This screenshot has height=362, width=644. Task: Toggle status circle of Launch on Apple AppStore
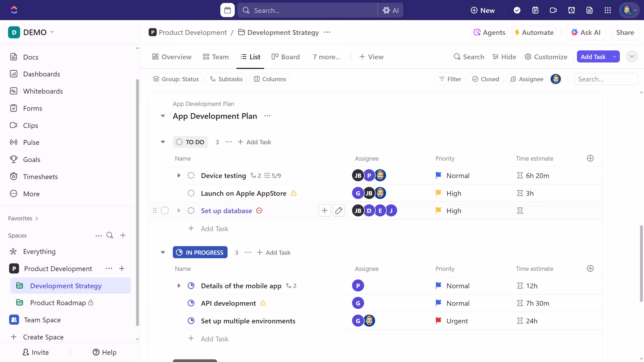[191, 193]
